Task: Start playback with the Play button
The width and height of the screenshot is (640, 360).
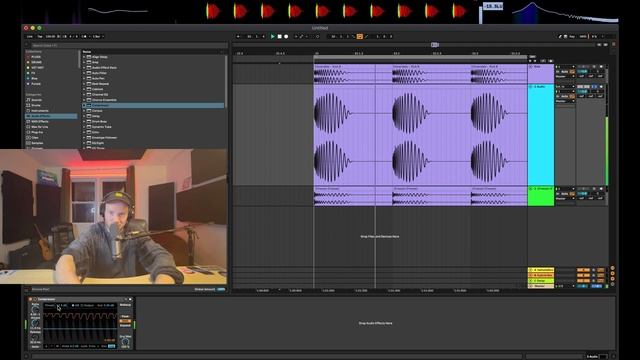Action: coord(273,36)
